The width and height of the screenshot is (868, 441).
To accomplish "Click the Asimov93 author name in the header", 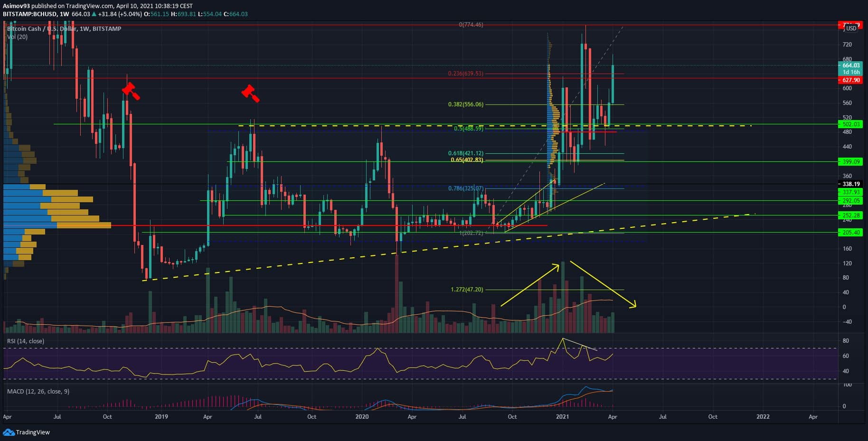I will tap(17, 6).
